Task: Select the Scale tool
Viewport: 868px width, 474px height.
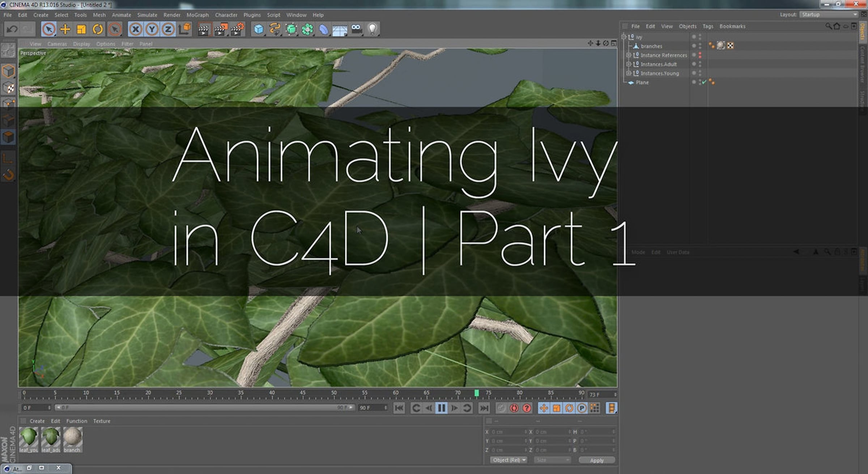Action: [x=81, y=29]
